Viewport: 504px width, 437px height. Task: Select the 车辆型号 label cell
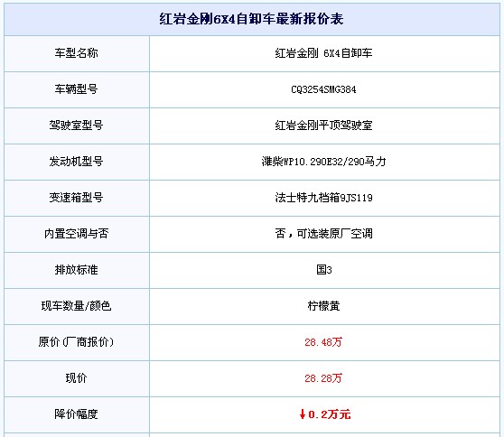pyautogui.click(x=77, y=89)
